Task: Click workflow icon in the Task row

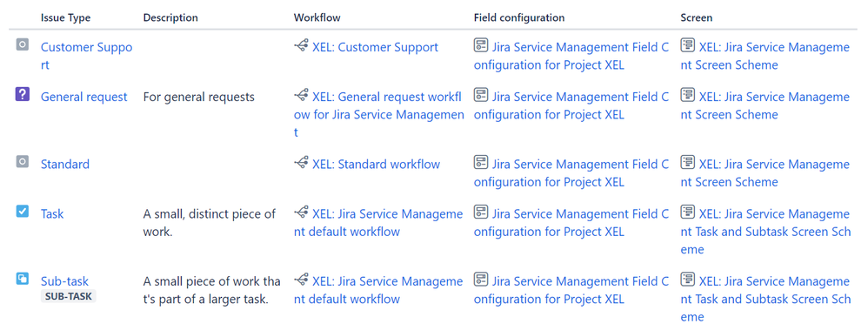Action: [301, 213]
